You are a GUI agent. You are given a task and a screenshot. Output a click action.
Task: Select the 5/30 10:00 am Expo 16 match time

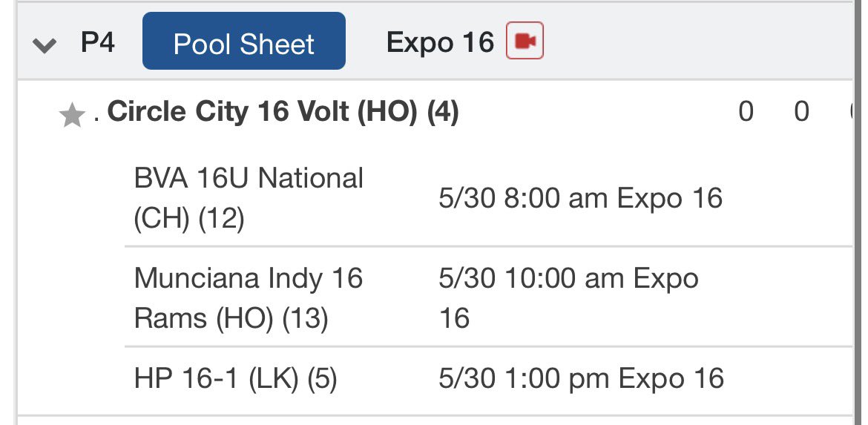point(568,297)
